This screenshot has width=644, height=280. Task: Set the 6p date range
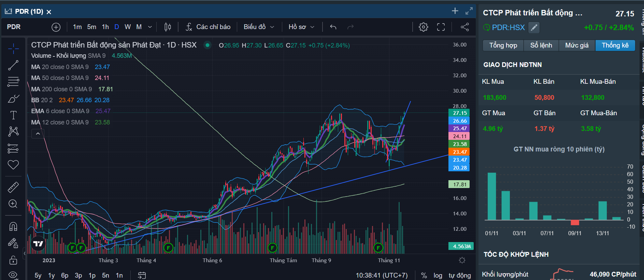(65, 275)
